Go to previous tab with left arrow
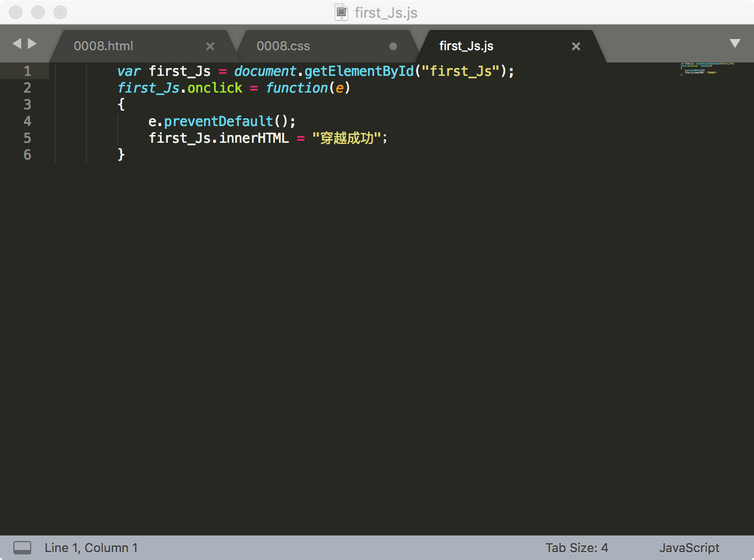The width and height of the screenshot is (754, 560). [17, 44]
